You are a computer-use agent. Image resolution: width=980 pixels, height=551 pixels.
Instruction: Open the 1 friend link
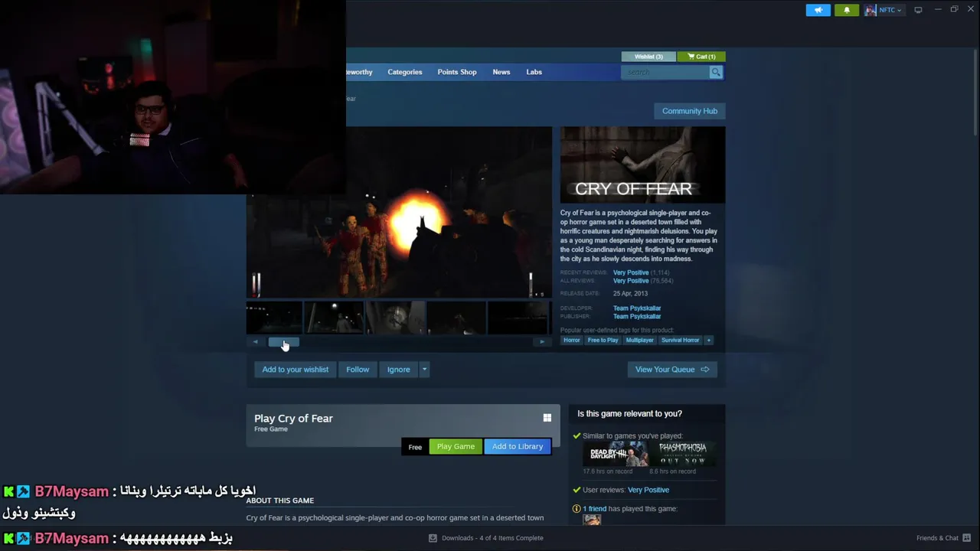coord(595,509)
